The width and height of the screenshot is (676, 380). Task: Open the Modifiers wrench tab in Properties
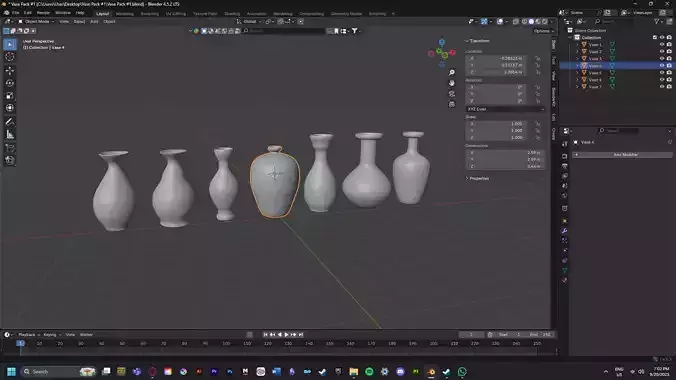tap(564, 231)
